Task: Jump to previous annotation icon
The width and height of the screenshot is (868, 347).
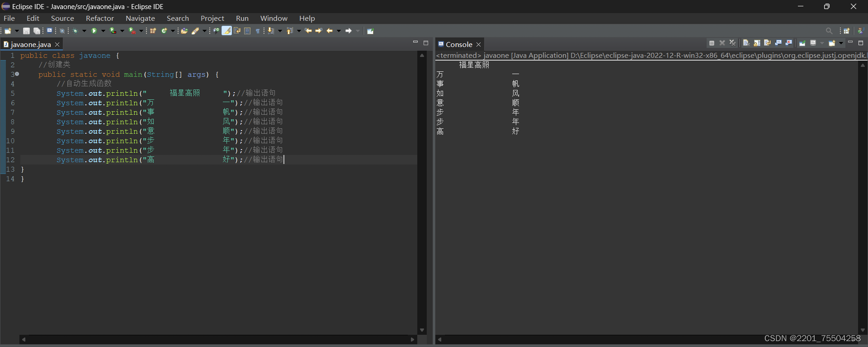Action: [290, 31]
